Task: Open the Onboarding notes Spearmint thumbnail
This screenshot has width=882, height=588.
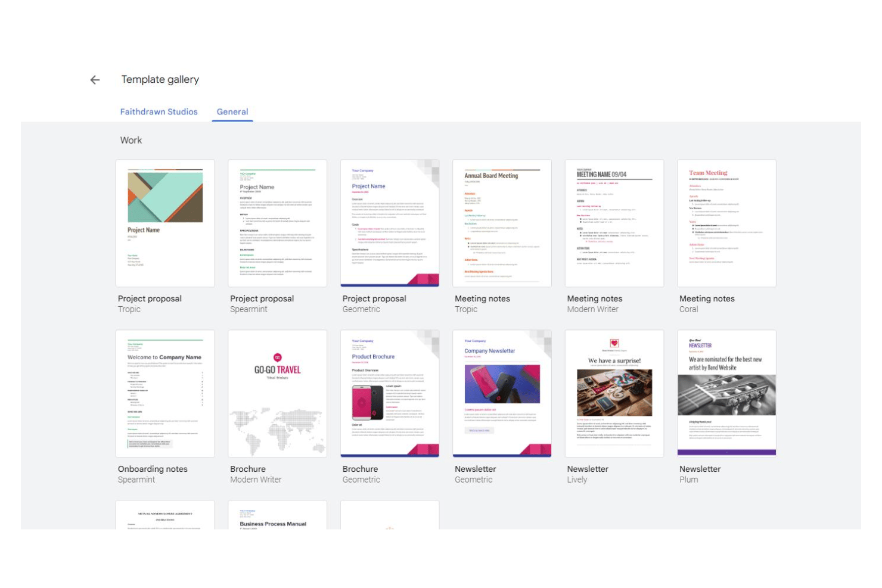Action: coord(165,394)
